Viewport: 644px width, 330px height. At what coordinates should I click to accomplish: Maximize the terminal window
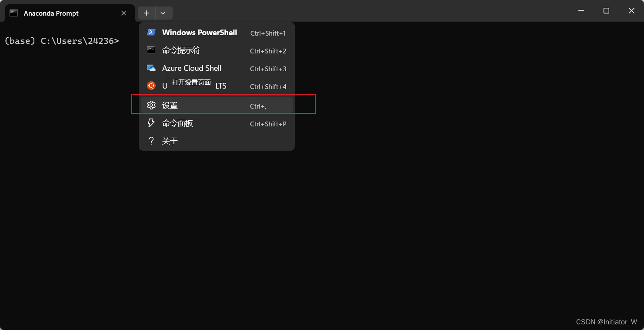[606, 11]
